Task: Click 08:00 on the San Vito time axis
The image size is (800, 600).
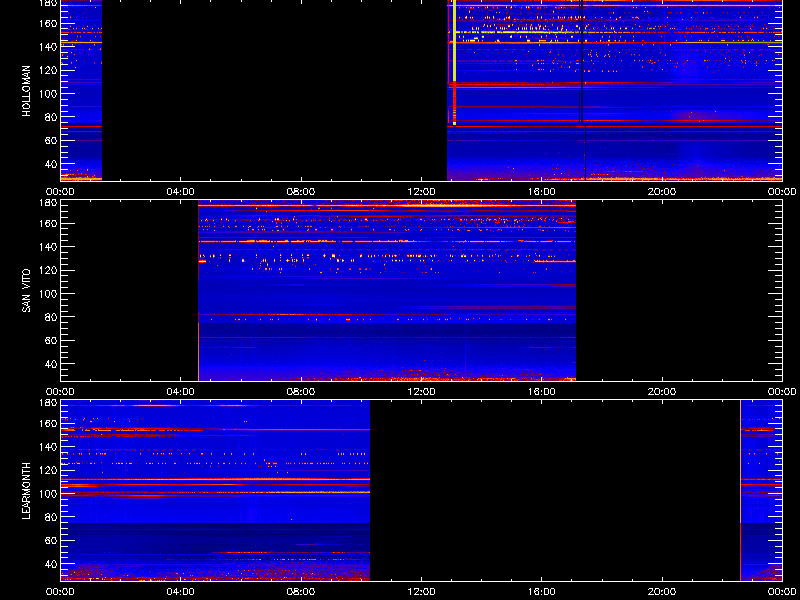Action: 301,392
